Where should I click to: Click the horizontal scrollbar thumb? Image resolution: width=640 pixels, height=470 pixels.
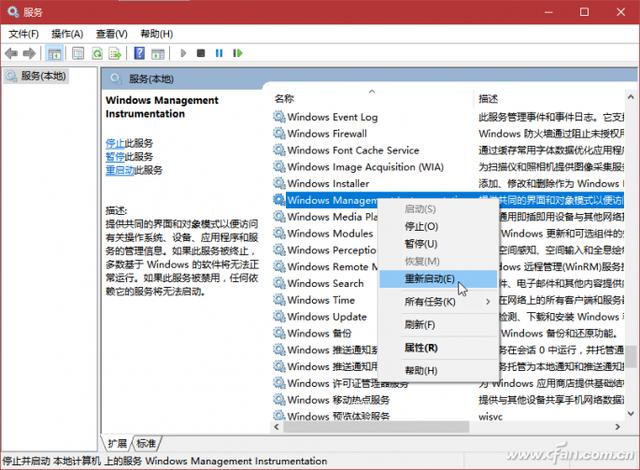(376, 427)
